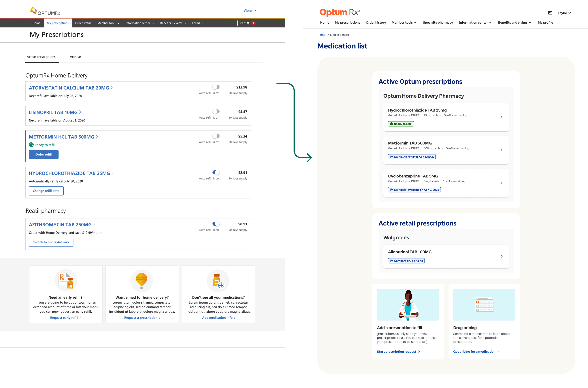The width and height of the screenshot is (588, 388).
Task: Switch to the Archive tab
Action: click(75, 57)
